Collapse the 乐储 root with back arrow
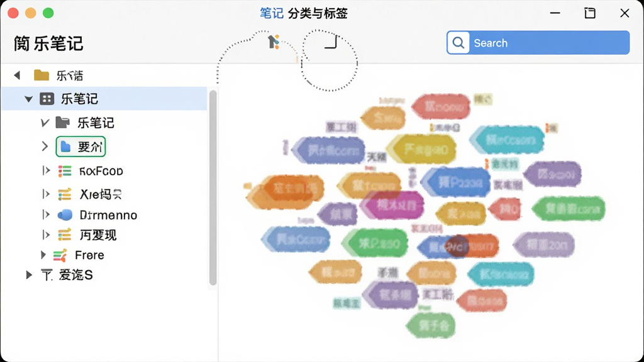The width and height of the screenshot is (644, 362). [17, 75]
